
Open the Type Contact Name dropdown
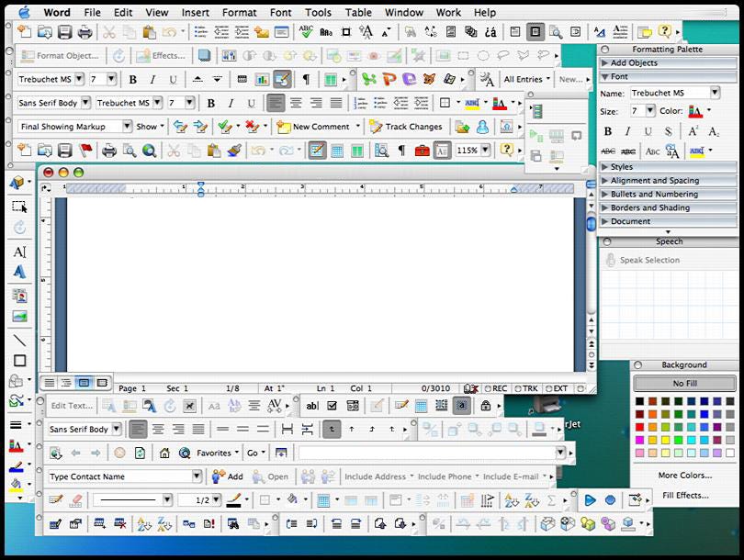click(x=197, y=476)
